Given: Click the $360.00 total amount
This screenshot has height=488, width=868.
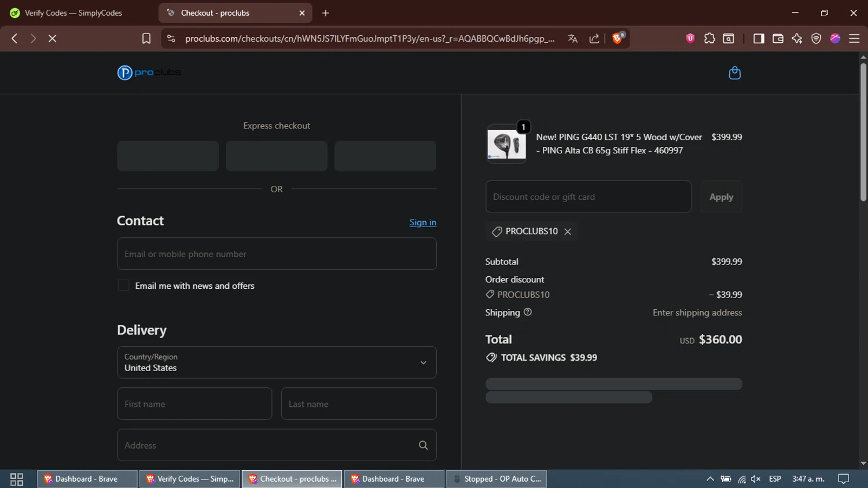Looking at the screenshot, I should click(720, 340).
